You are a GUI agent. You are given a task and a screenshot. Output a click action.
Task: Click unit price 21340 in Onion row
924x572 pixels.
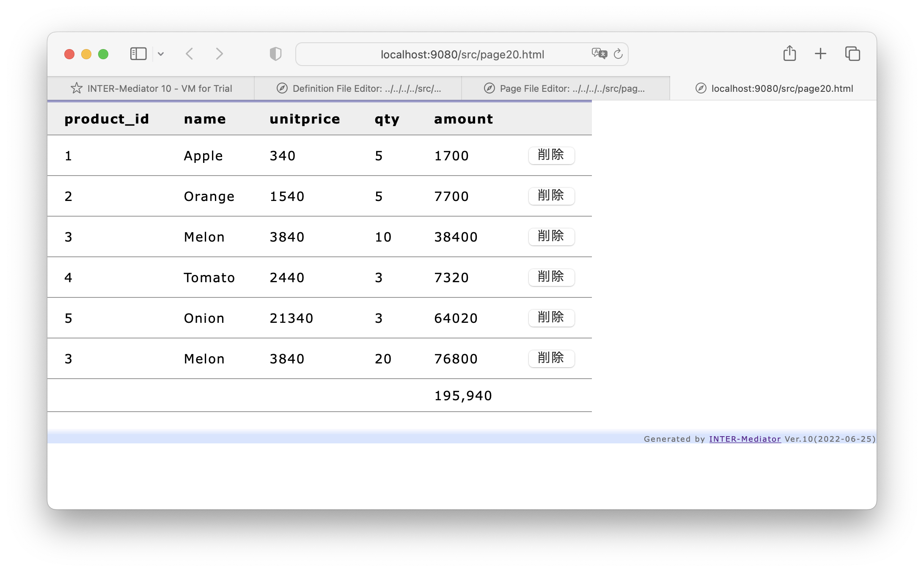291,319
